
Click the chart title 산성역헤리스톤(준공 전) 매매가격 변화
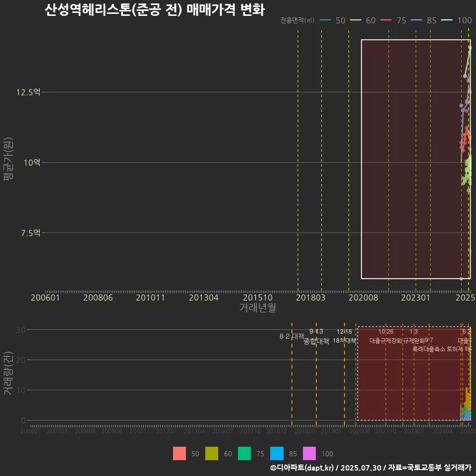[x=155, y=10]
